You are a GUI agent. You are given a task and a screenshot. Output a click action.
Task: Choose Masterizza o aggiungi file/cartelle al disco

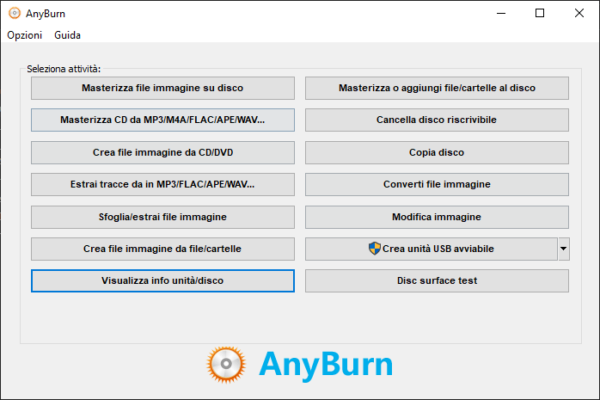pyautogui.click(x=437, y=88)
